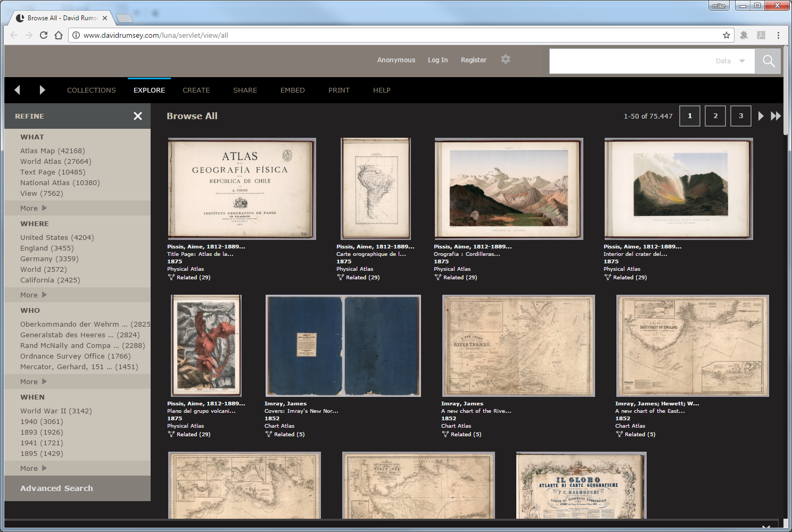Go to next page arrow in pagination
Image resolution: width=792 pixels, height=532 pixels.
(761, 116)
